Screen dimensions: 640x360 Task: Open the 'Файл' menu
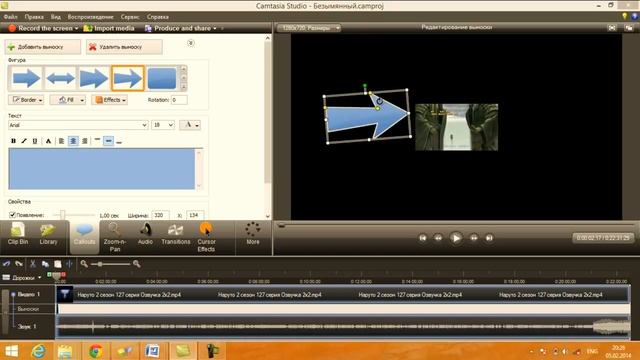pos(10,17)
